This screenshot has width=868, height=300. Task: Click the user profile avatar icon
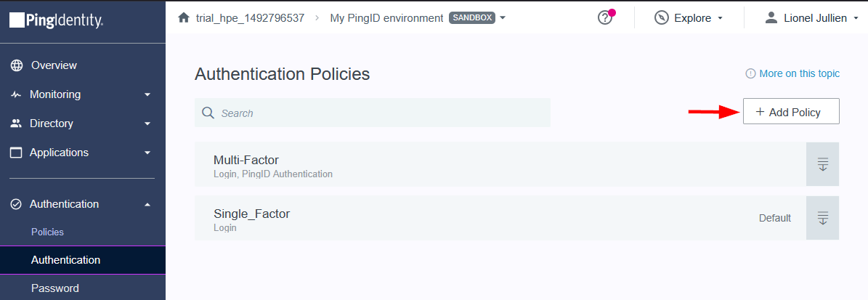tap(771, 17)
